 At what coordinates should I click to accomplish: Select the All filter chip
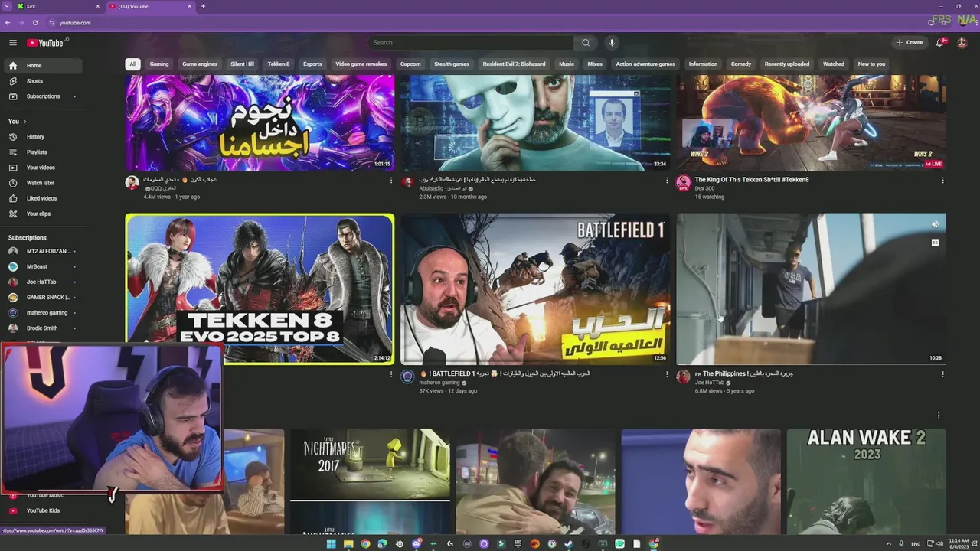[132, 64]
